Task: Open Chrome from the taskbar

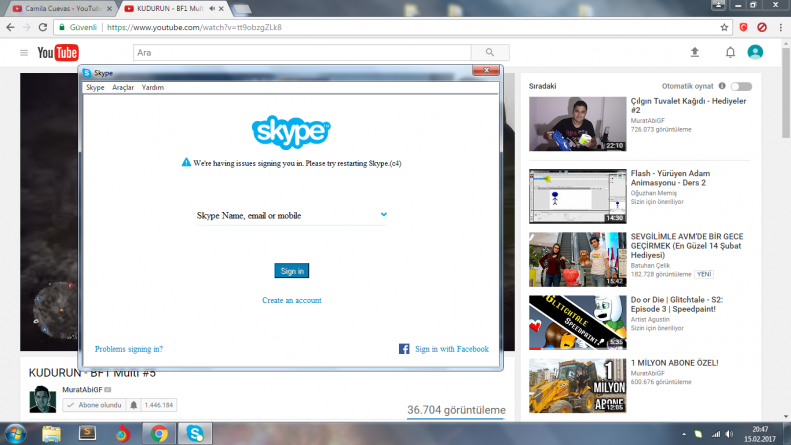Action: (159, 434)
